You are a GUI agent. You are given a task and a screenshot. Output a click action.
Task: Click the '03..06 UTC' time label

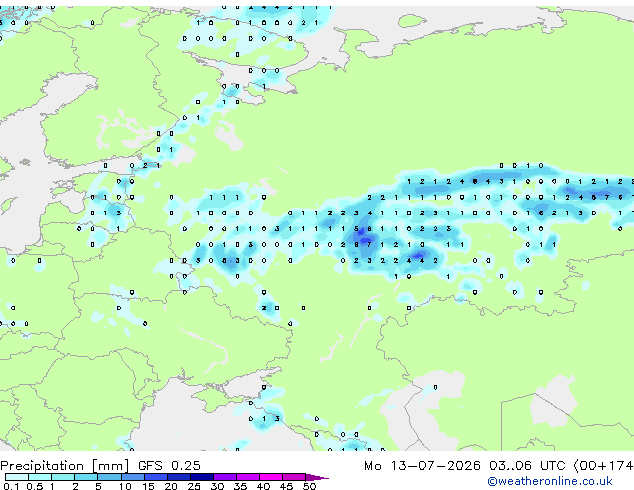pyautogui.click(x=527, y=466)
